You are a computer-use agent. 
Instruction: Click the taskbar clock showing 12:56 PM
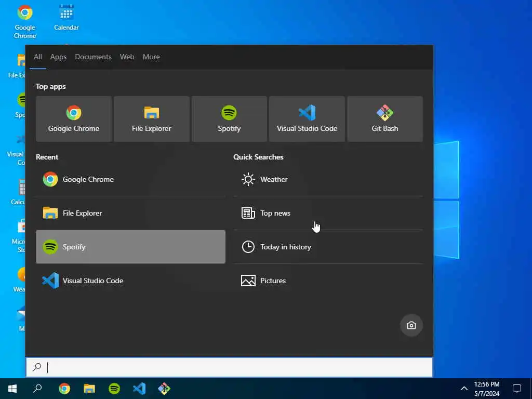[486, 389]
